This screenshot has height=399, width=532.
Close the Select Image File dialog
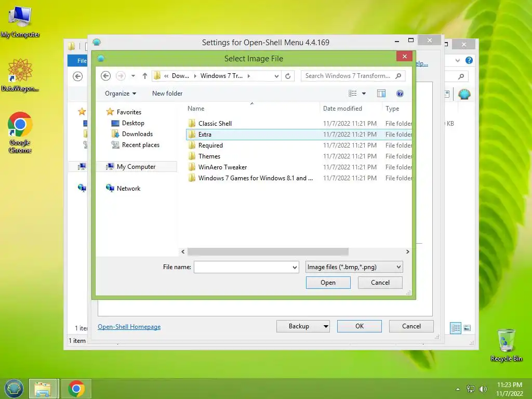[x=404, y=56]
